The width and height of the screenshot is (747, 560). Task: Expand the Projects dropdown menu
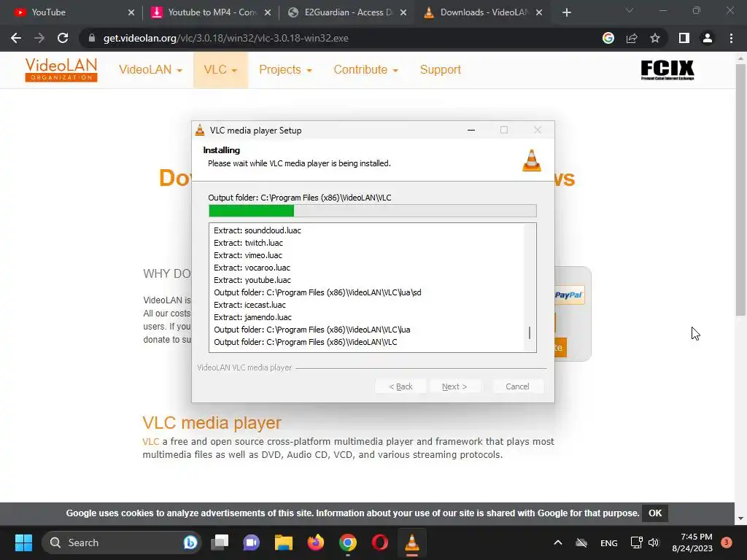[285, 69]
